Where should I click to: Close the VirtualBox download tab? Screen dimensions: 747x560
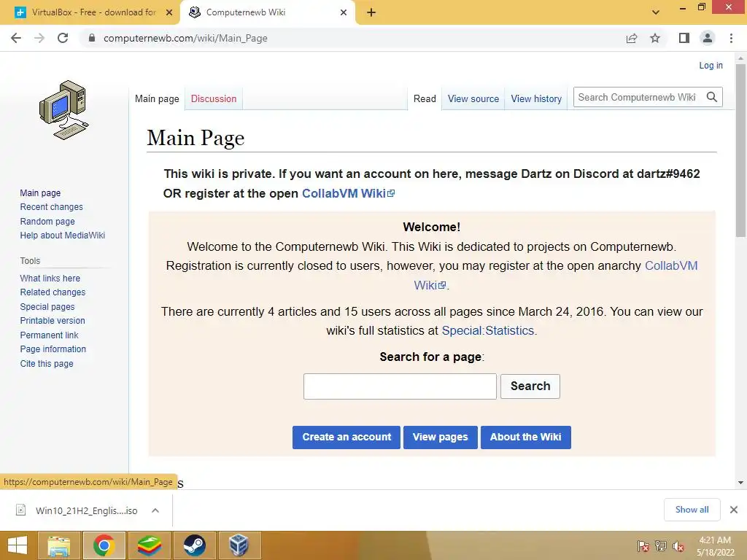point(169,12)
